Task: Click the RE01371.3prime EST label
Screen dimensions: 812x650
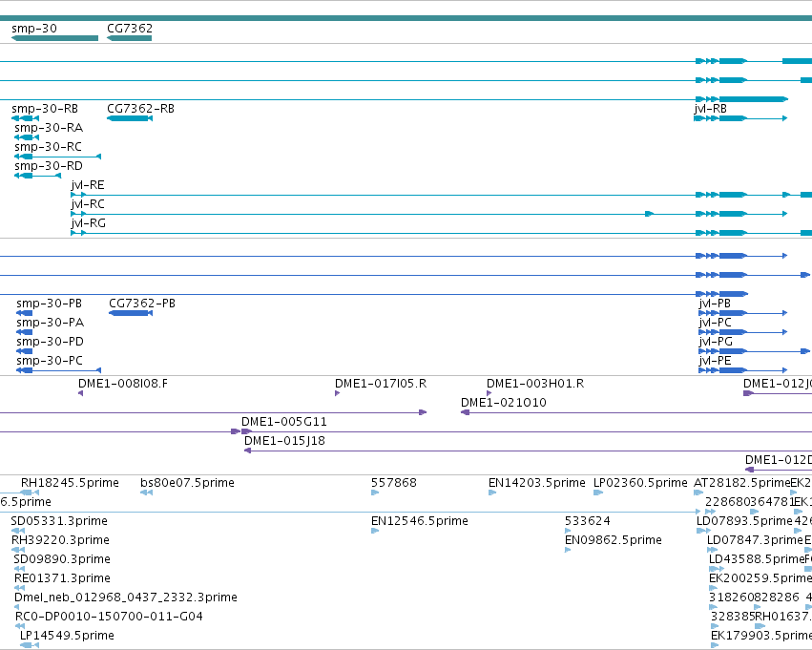Action: tap(62, 579)
